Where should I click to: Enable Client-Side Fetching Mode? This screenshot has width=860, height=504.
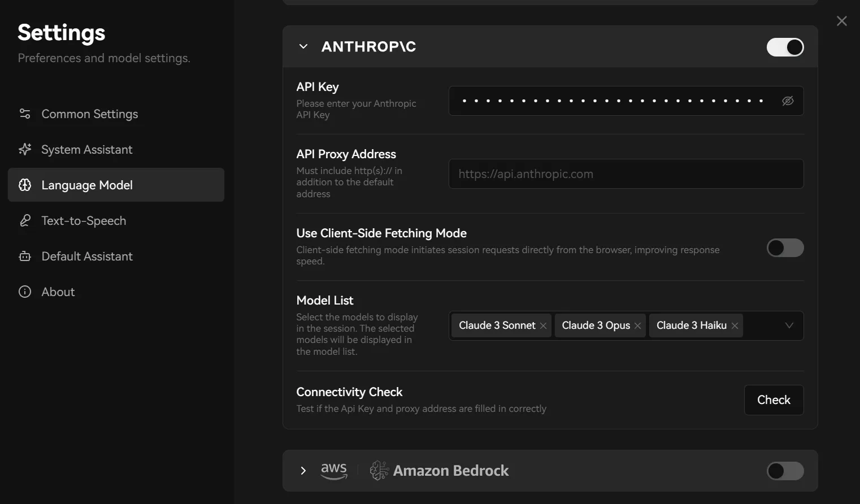pos(785,248)
